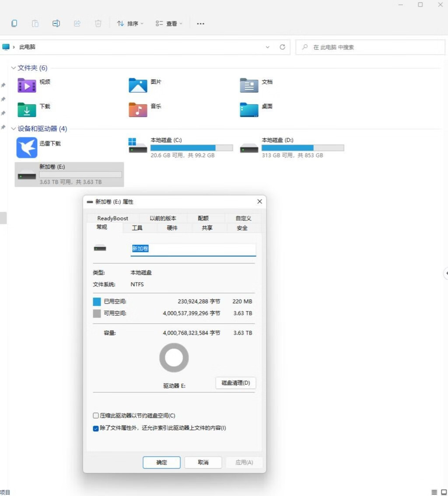Viewport: 448px width, 496px height.
Task: Click the 此电脑 breadcrumb text
Action: pyautogui.click(x=27, y=47)
